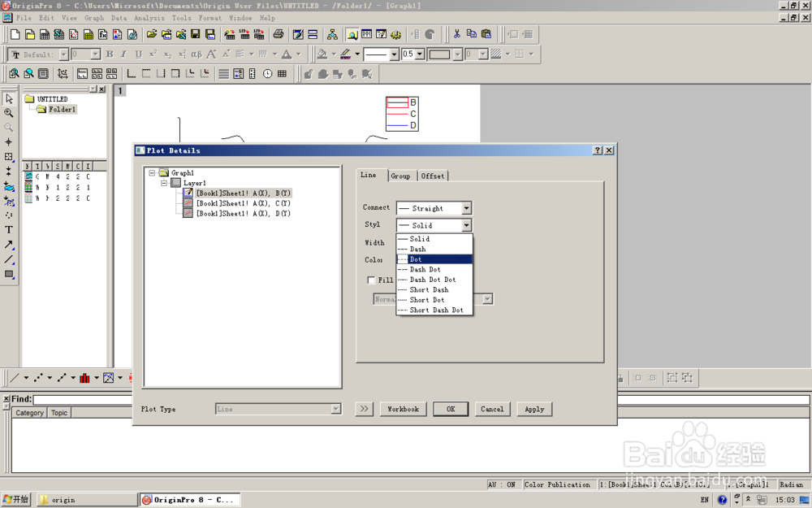This screenshot has width=812, height=508.
Task: Choose Dot from the style list
Action: pos(434,259)
